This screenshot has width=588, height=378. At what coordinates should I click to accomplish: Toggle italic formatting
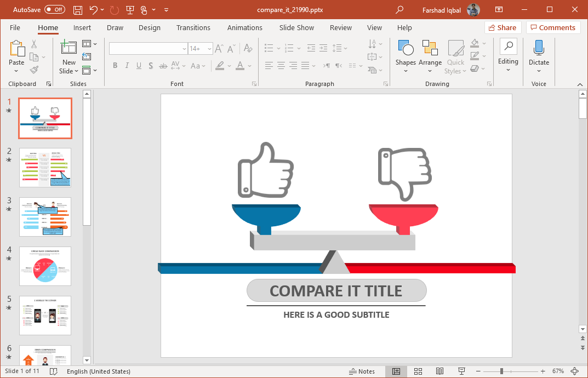[127, 65]
